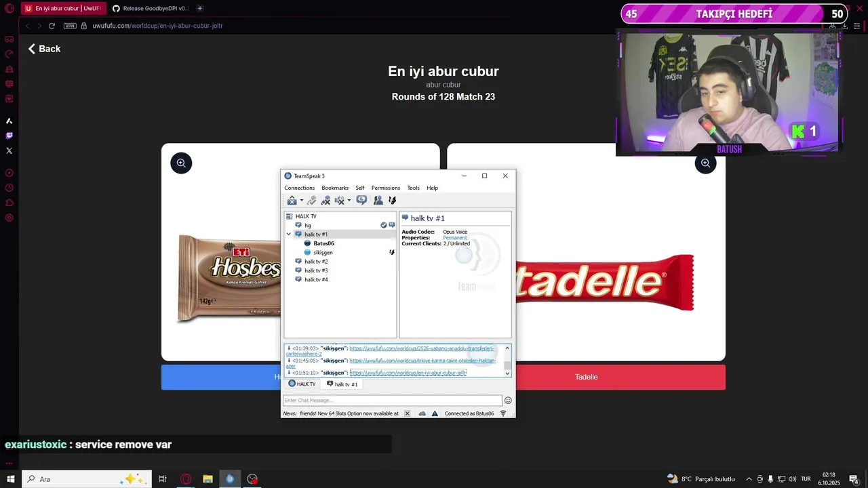Zoom the Hoşbeş image with magnifier icon
The image size is (868, 488).
point(181,163)
